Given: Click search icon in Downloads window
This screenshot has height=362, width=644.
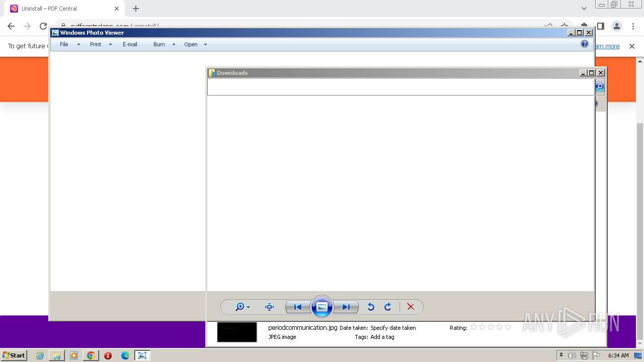Looking at the screenshot, I should pos(600,87).
